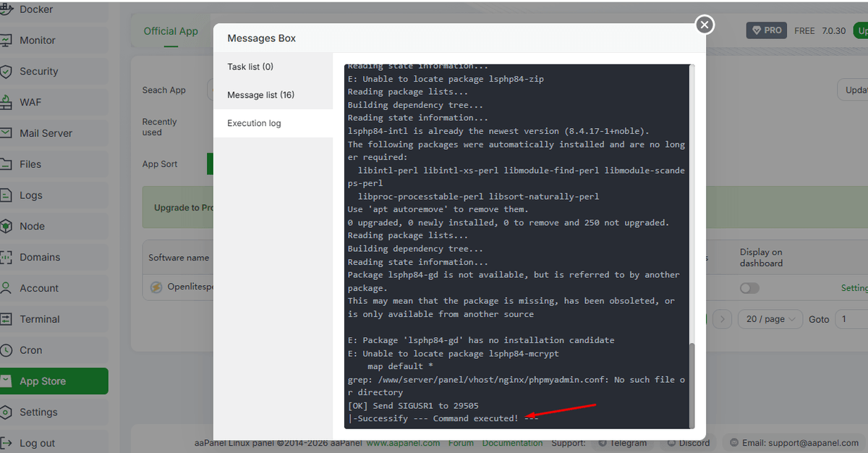Click the Cron clock icon
The image size is (868, 453).
[x=6, y=350]
